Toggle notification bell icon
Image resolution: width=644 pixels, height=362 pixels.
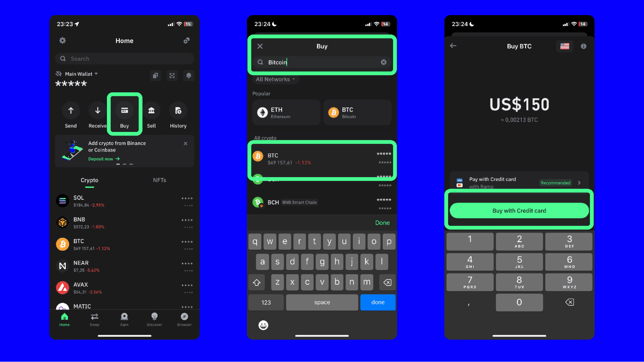click(189, 76)
